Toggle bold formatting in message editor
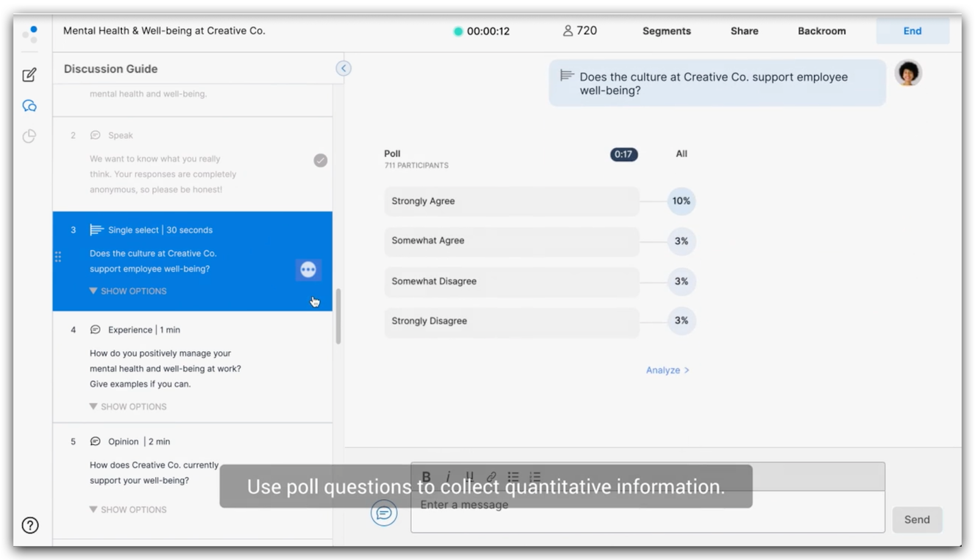Viewport: 975px width, 560px height. 427,476
